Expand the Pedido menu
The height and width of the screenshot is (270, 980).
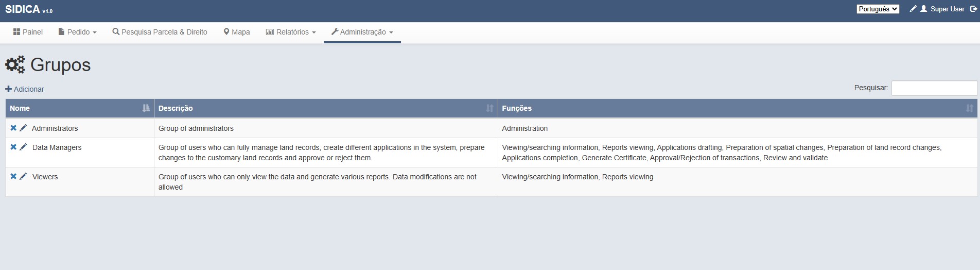point(77,32)
